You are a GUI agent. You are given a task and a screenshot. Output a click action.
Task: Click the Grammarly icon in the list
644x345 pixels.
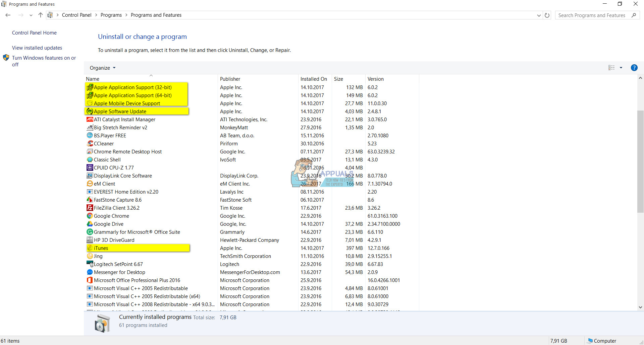[x=90, y=232]
